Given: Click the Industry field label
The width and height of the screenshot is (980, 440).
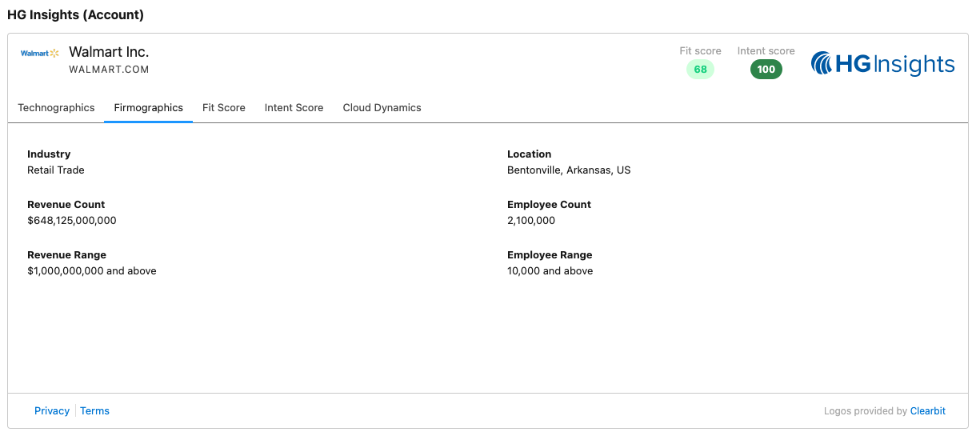Looking at the screenshot, I should (x=49, y=154).
